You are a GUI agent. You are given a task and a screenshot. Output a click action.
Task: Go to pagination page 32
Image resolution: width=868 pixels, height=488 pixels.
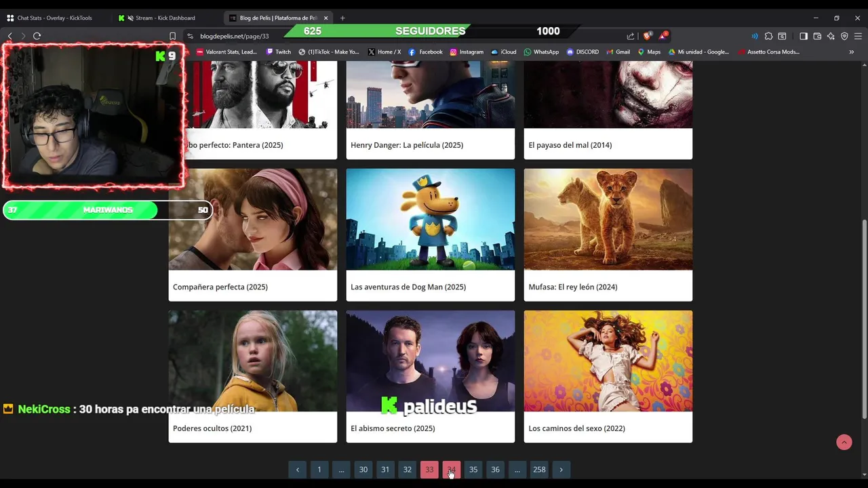pyautogui.click(x=408, y=470)
